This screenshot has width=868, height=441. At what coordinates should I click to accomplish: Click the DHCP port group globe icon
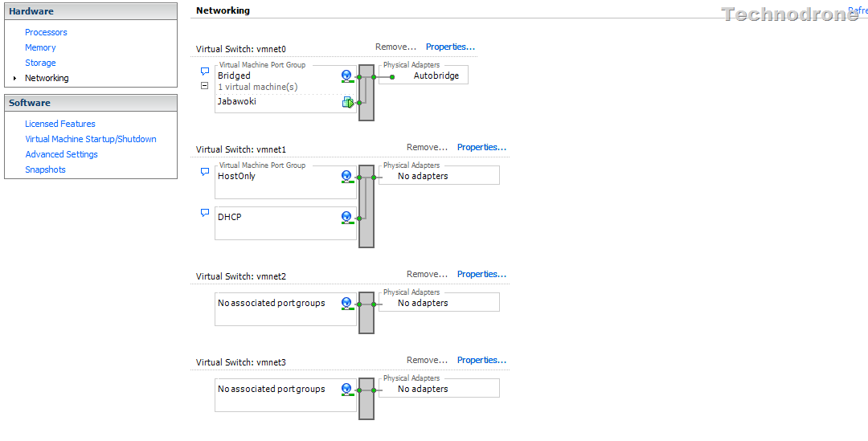click(347, 218)
